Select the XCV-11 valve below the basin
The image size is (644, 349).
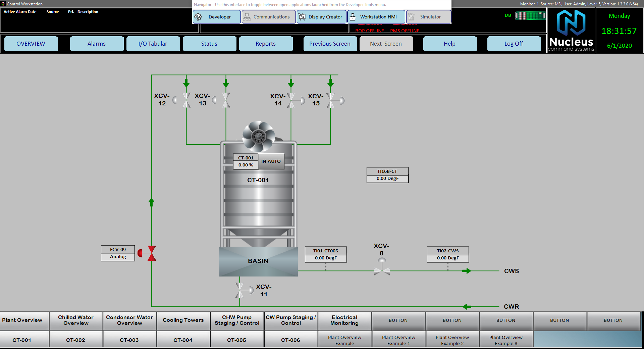(240, 290)
